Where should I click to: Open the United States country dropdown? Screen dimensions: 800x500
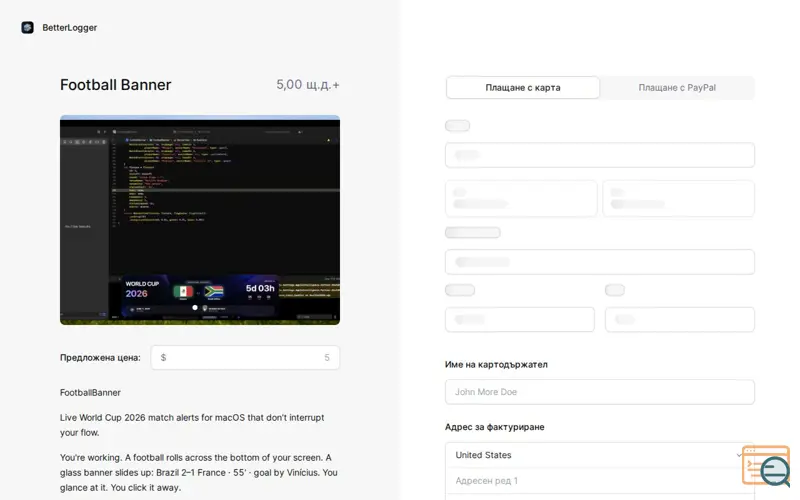599,455
